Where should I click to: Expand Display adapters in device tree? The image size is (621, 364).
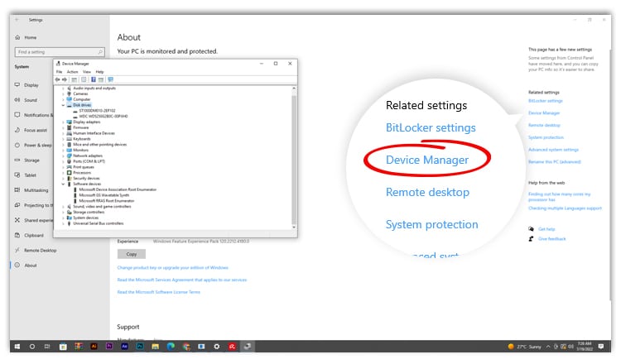tap(63, 122)
